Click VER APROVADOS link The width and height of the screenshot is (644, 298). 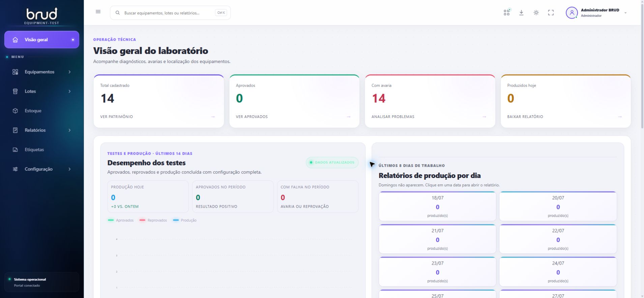[x=252, y=117]
